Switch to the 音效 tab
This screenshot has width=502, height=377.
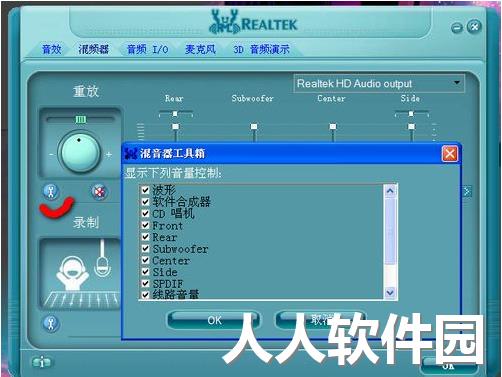click(x=52, y=49)
